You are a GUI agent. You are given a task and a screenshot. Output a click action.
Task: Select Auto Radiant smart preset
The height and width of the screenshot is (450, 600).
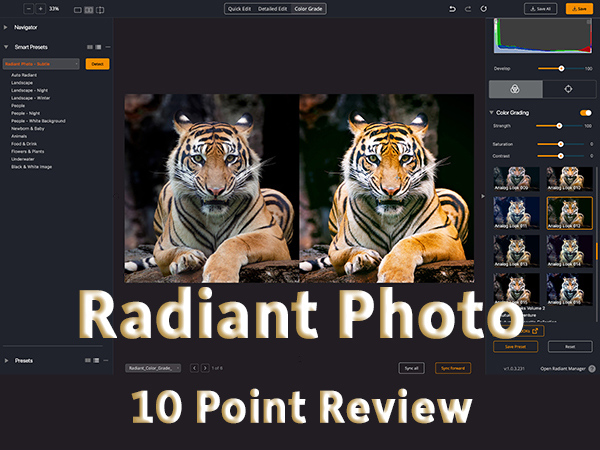pos(24,75)
